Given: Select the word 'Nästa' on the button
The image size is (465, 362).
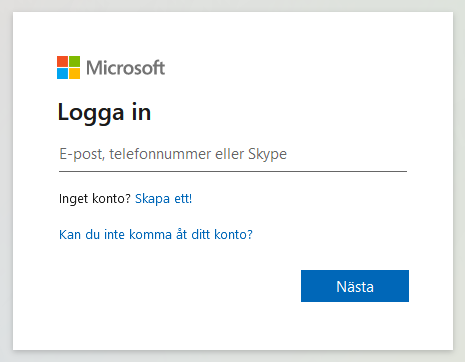Looking at the screenshot, I should (x=355, y=287).
